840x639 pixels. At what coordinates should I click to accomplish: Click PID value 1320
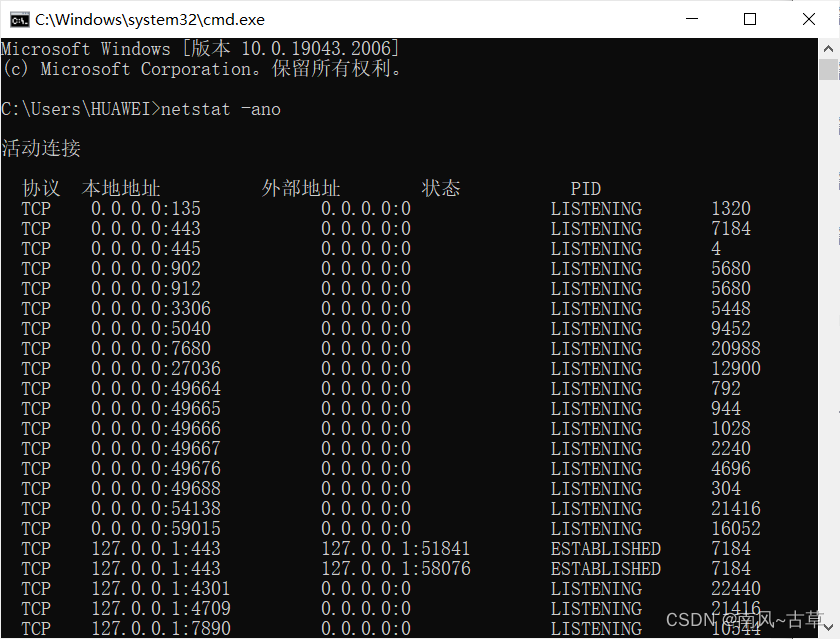731,209
